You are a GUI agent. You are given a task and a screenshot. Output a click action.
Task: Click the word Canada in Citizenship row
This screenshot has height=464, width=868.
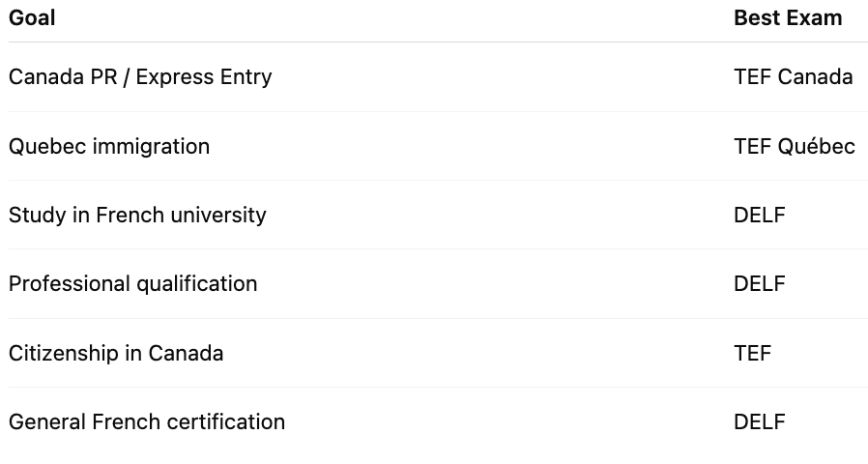click(x=186, y=353)
